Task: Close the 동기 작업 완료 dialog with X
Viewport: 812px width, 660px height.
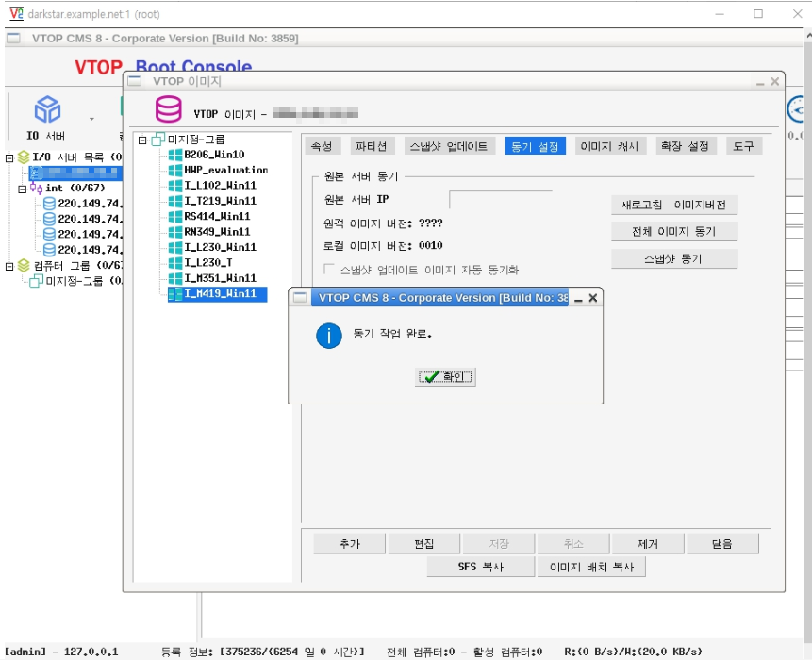Action: pyautogui.click(x=593, y=298)
